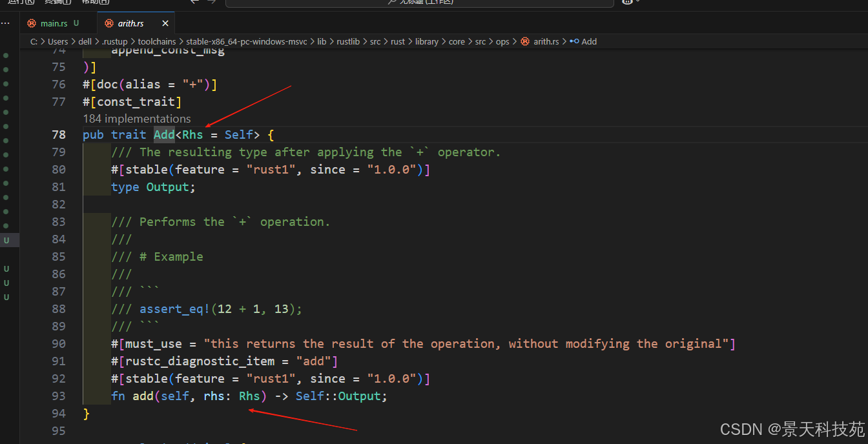Go back with the navigation arrow
Viewport: 868px width, 444px height.
click(194, 2)
